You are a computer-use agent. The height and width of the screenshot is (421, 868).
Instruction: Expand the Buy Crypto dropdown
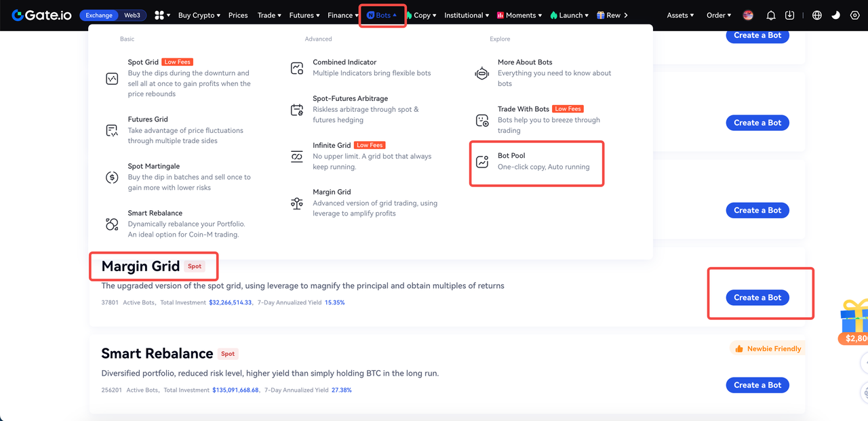[199, 15]
